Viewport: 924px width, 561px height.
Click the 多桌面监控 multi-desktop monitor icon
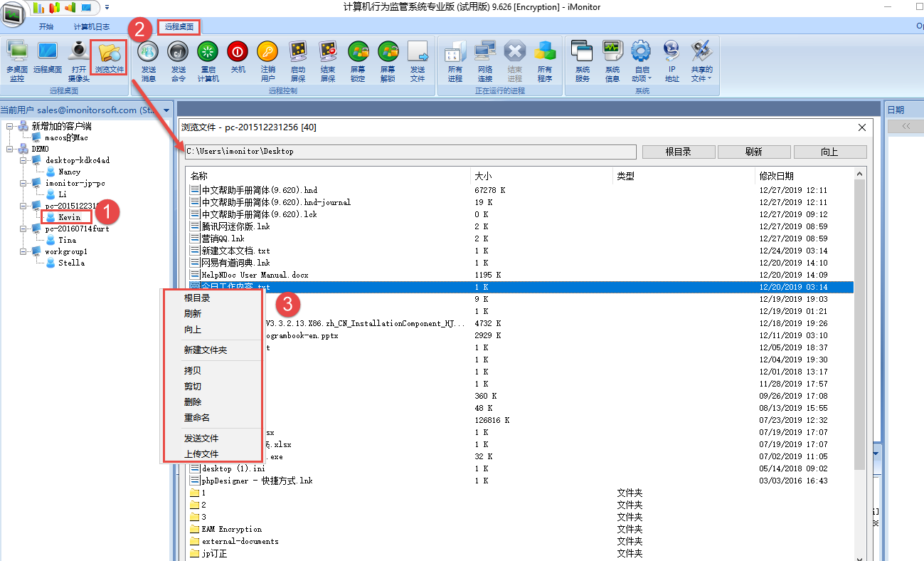click(17, 60)
